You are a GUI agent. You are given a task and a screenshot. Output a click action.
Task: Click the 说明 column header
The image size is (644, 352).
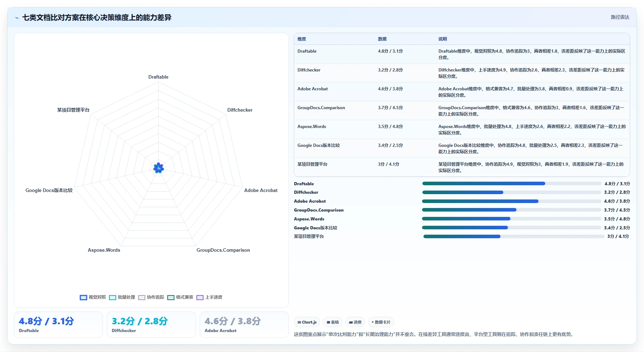pyautogui.click(x=443, y=39)
